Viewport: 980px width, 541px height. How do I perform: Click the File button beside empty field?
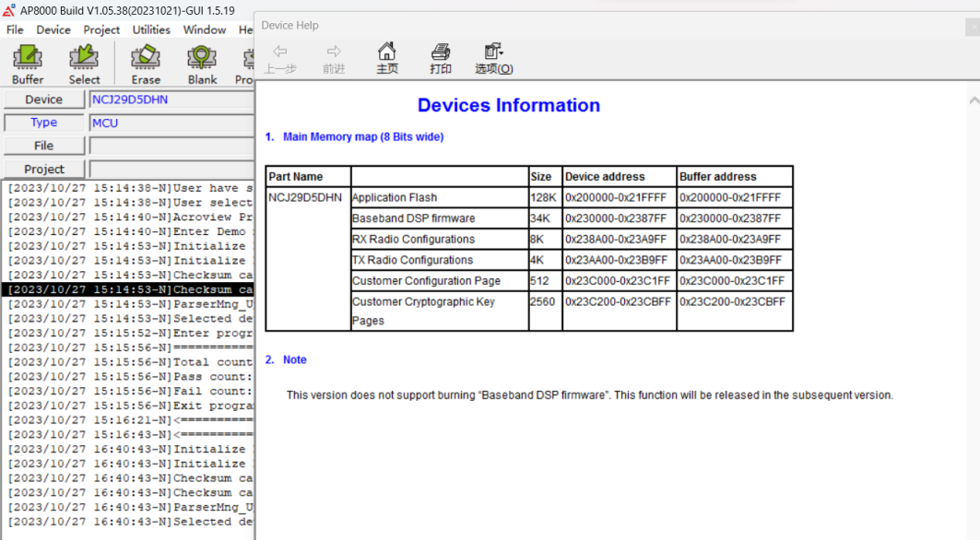[x=43, y=146]
